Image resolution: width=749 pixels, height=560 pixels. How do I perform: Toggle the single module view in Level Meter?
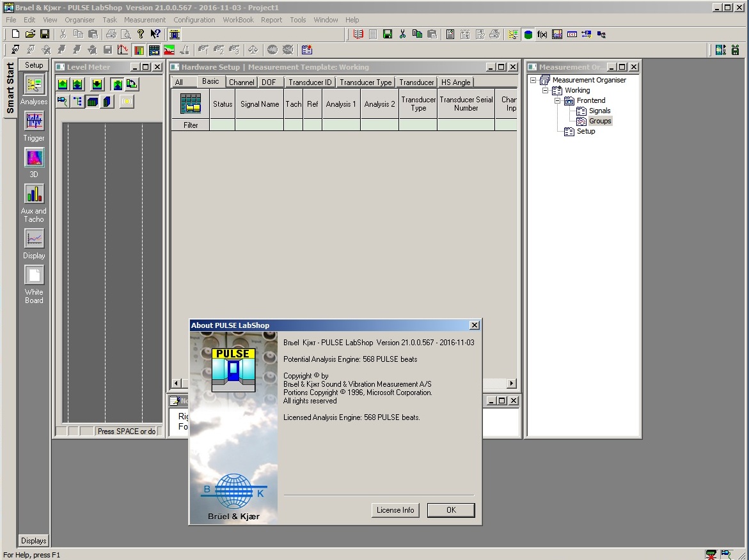107,101
